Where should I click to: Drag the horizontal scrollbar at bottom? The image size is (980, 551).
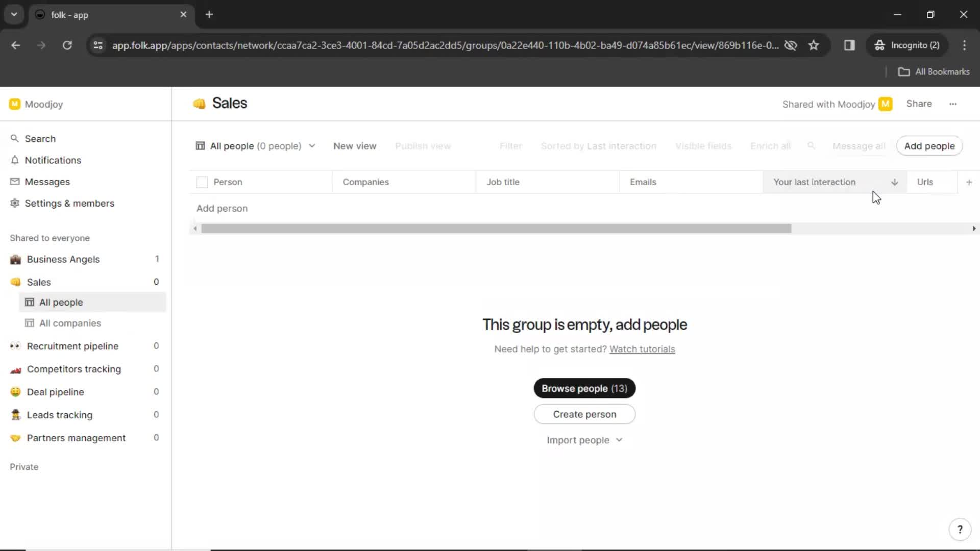[x=496, y=229]
